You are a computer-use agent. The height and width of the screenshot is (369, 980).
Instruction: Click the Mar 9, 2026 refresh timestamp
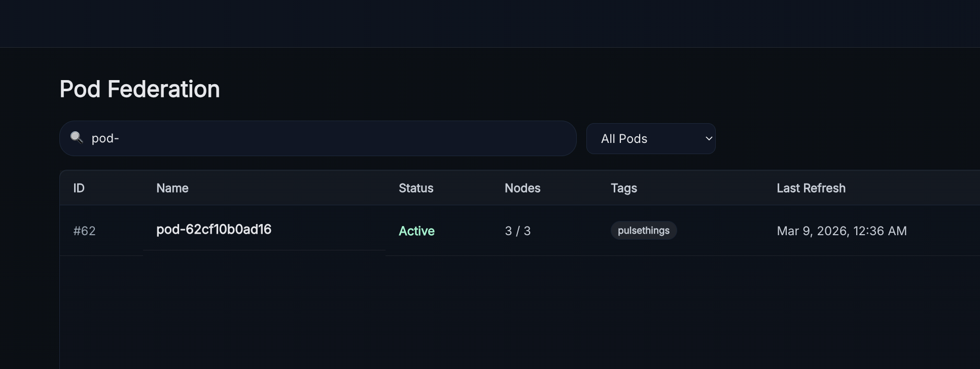click(x=842, y=231)
